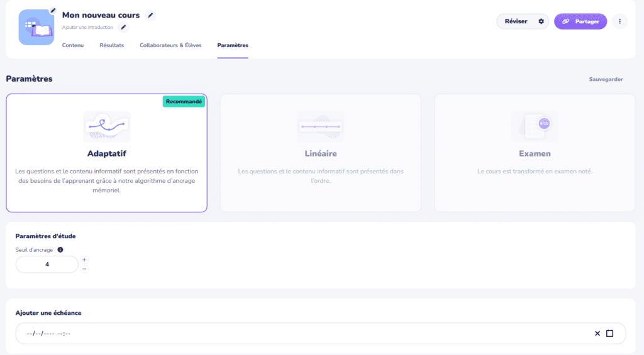Open the Résultats tab
The width and height of the screenshot is (644, 355).
(111, 45)
